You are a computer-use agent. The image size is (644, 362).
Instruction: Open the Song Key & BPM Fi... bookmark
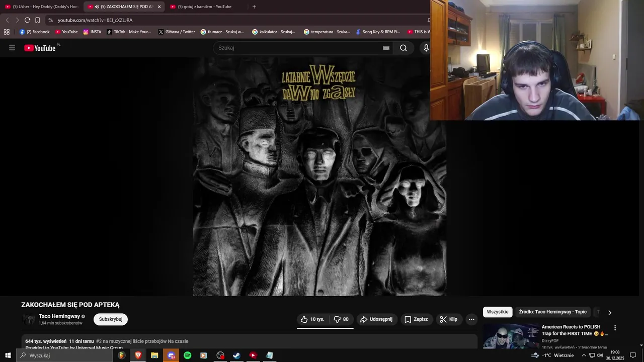click(378, 32)
